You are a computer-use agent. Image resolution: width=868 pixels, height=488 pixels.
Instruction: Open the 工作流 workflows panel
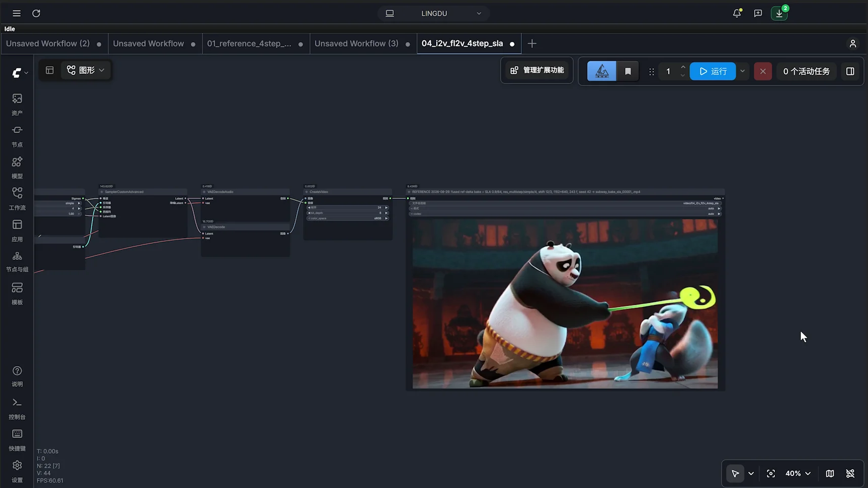[x=17, y=199]
